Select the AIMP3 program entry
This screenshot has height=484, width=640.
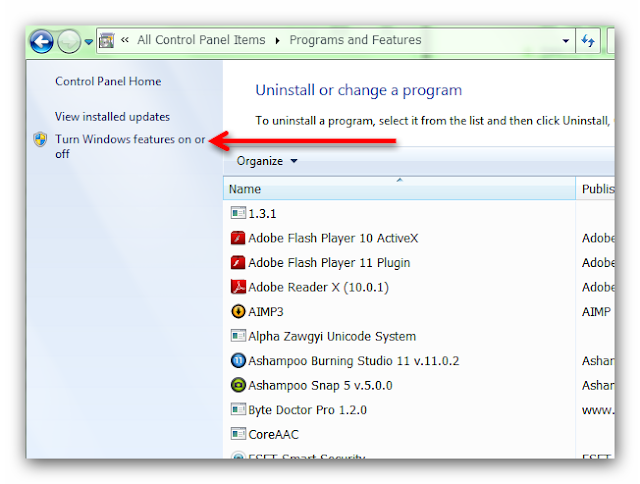point(266,312)
